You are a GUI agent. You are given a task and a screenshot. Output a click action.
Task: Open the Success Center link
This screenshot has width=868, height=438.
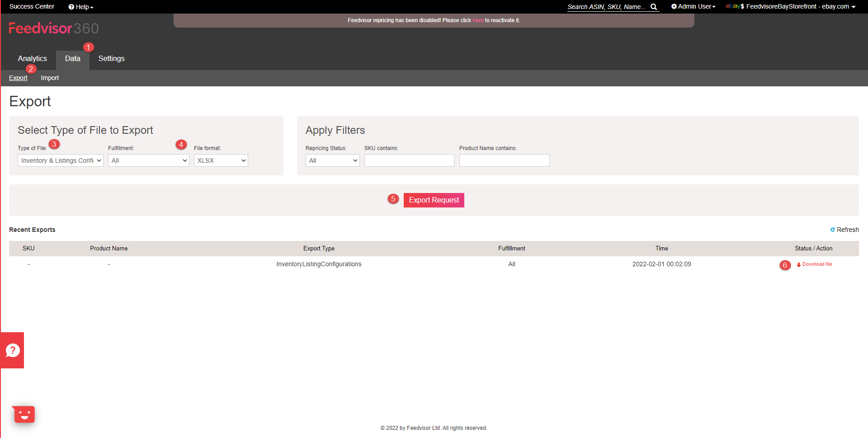point(32,6)
